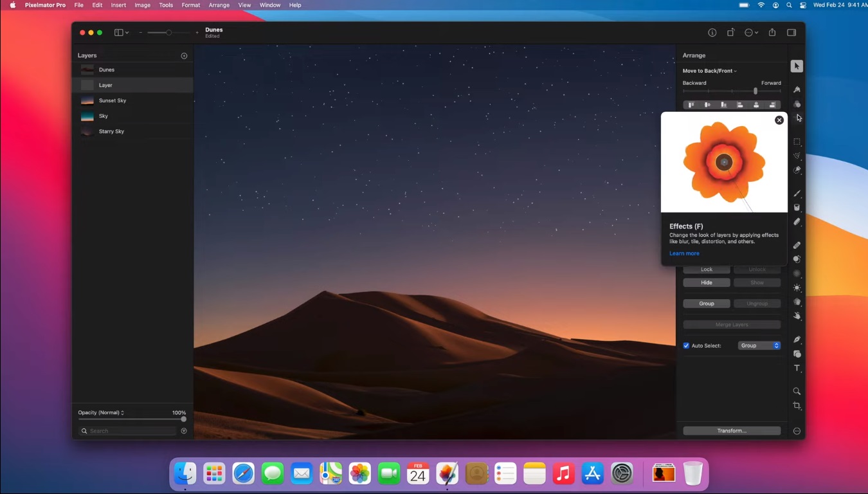Select the Pen tool in toolbar
The width and height of the screenshot is (868, 494).
797,340
